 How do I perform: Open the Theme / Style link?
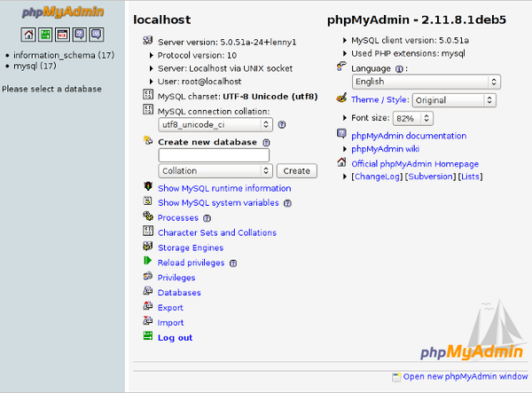pos(380,99)
